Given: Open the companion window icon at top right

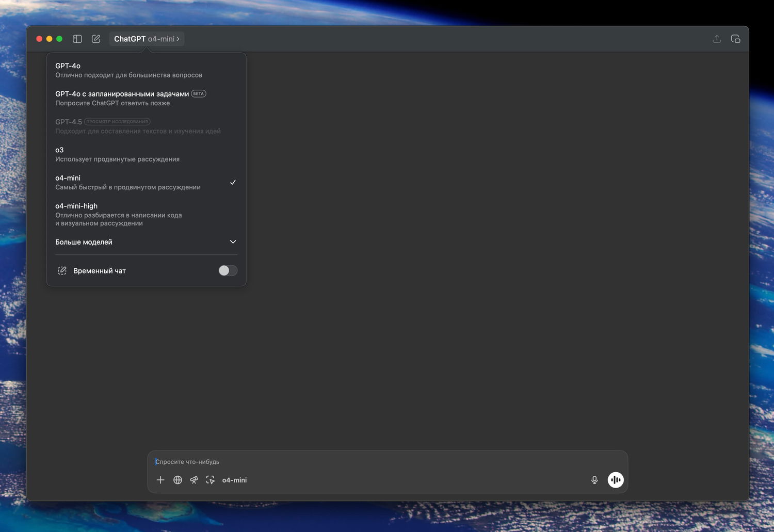Looking at the screenshot, I should coord(736,39).
